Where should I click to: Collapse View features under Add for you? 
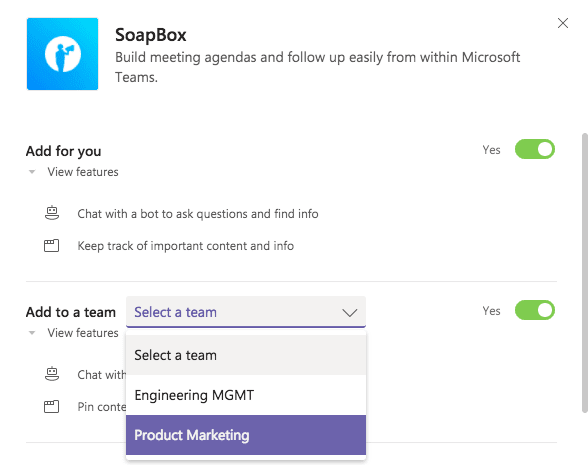click(32, 172)
